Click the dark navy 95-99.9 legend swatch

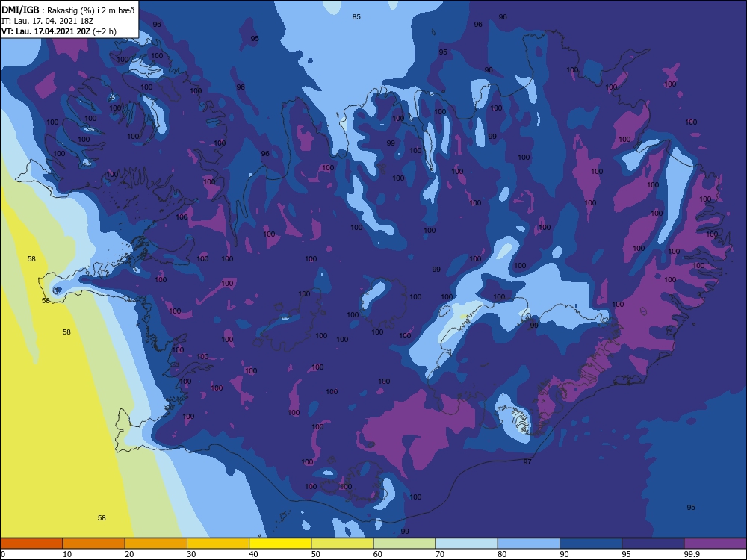(653, 544)
